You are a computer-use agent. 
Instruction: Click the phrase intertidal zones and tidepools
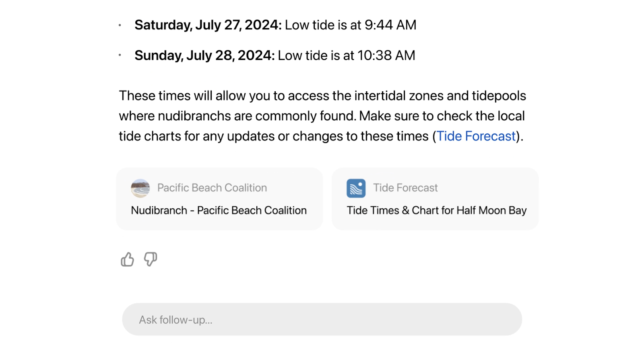click(x=440, y=96)
